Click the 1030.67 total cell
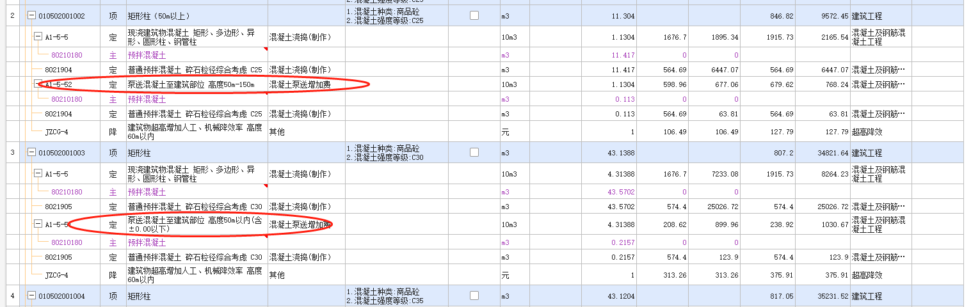980x307 pixels. pos(822,224)
